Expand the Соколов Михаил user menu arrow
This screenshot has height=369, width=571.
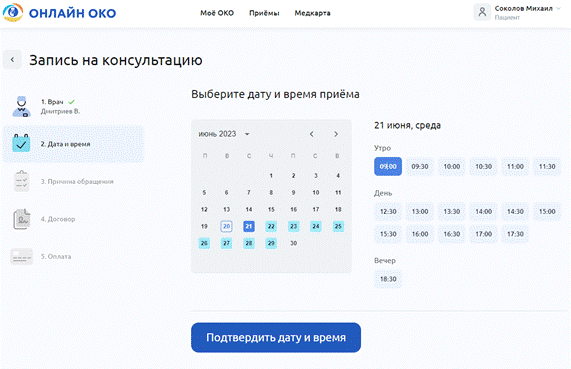pos(558,8)
